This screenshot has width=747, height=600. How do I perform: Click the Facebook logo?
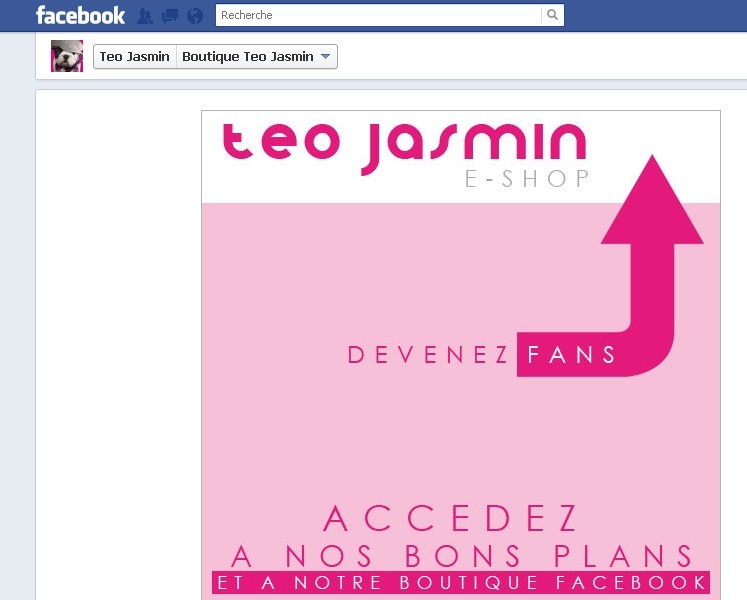point(80,15)
